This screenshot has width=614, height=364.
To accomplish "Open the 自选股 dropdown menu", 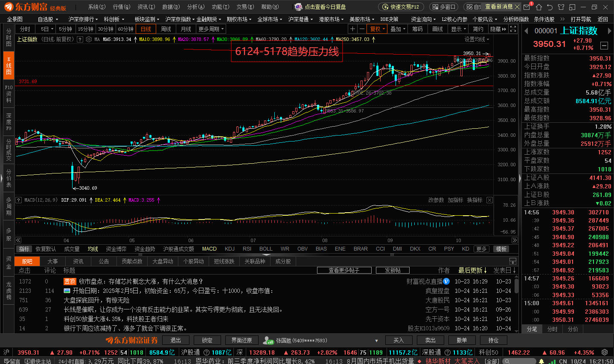I will pyautogui.click(x=48, y=19).
